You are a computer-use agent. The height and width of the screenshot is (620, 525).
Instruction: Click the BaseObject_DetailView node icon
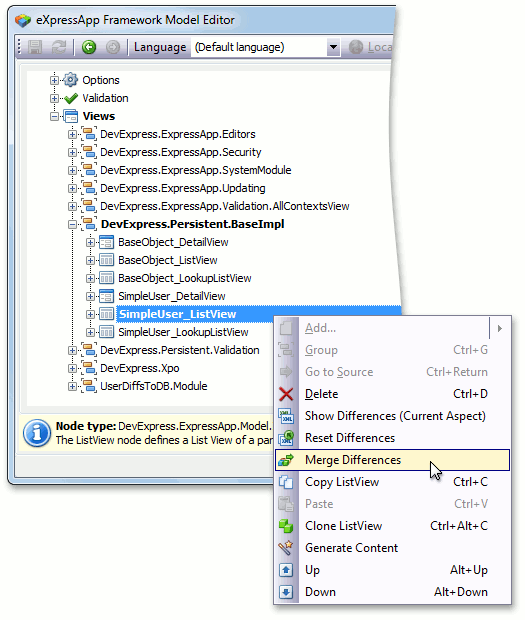click(106, 242)
